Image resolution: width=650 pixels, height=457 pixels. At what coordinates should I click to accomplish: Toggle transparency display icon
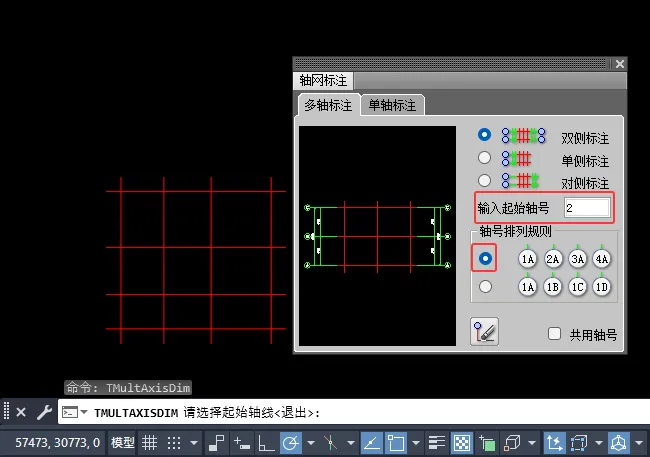tap(461, 443)
